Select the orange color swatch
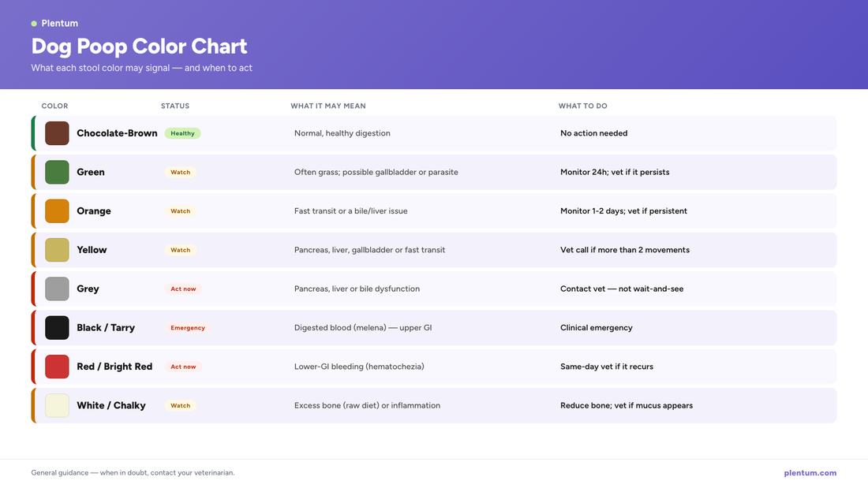Viewport: 868px width, 488px height. tap(57, 210)
